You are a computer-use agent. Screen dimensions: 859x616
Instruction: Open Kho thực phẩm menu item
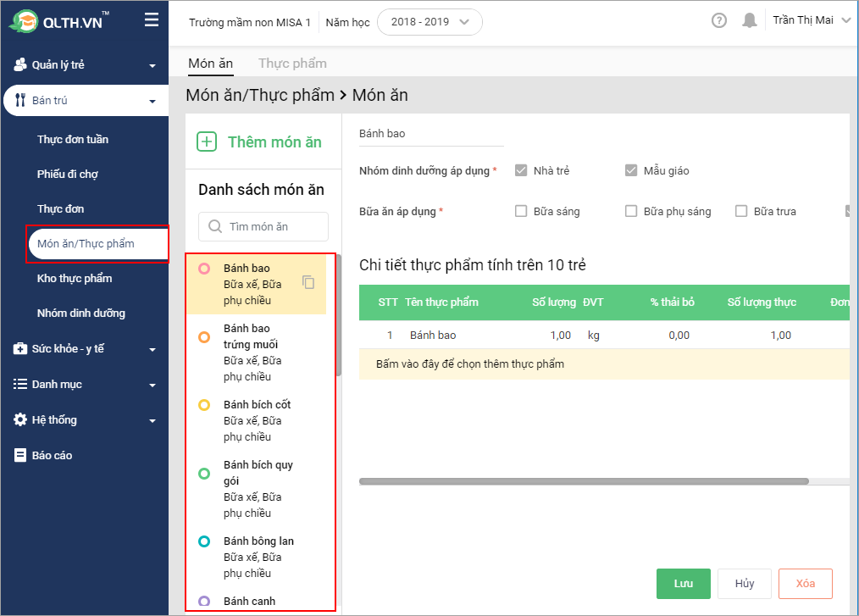click(x=75, y=279)
